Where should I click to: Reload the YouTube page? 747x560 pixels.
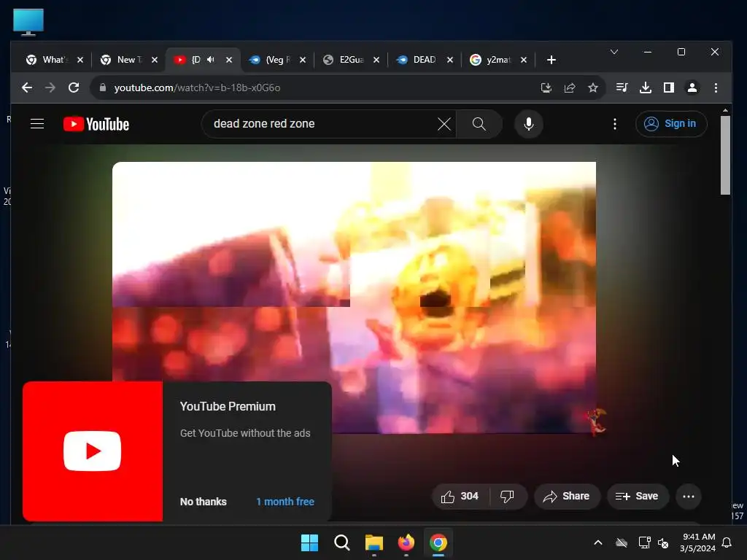74,87
